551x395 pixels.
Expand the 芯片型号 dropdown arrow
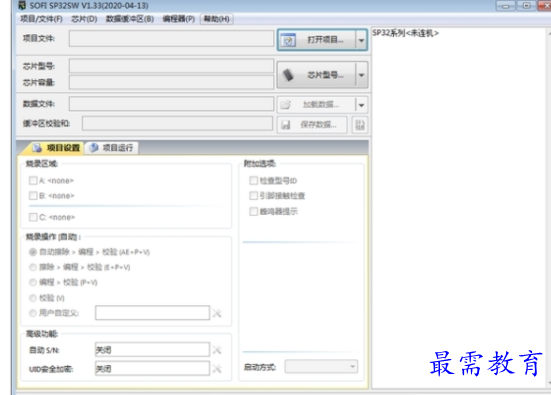click(x=361, y=75)
